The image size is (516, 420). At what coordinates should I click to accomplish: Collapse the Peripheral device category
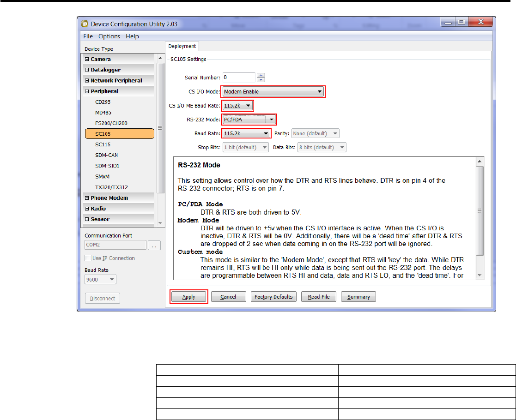87,91
